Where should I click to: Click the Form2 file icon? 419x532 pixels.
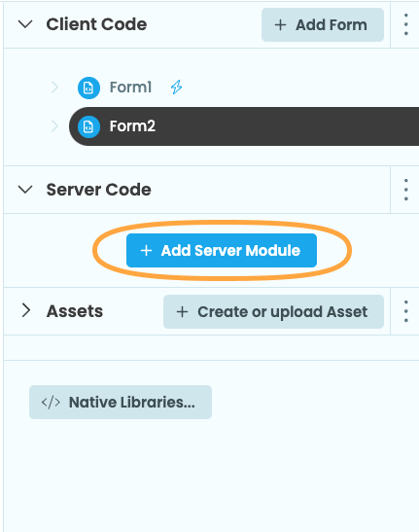(88, 126)
